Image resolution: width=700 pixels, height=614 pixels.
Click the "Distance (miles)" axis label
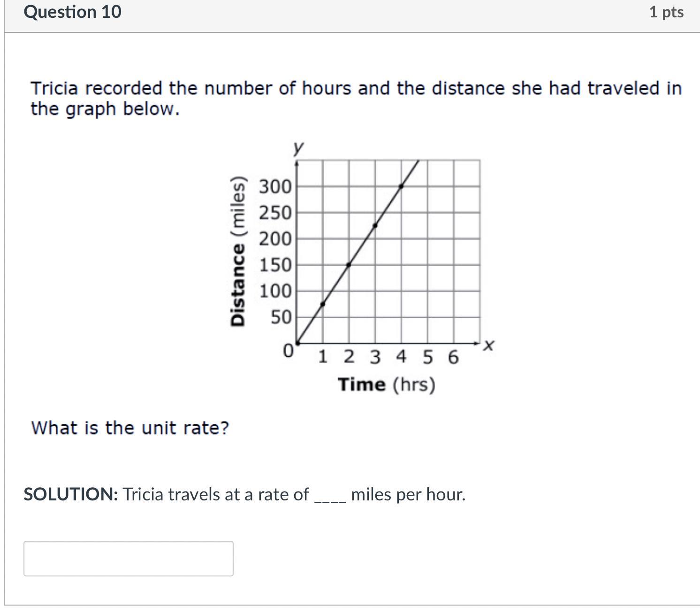click(x=237, y=251)
